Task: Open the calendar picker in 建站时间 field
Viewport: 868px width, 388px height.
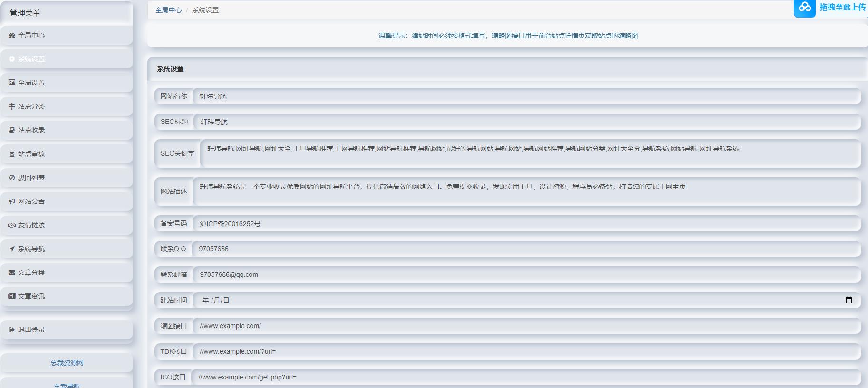Action: [849, 300]
